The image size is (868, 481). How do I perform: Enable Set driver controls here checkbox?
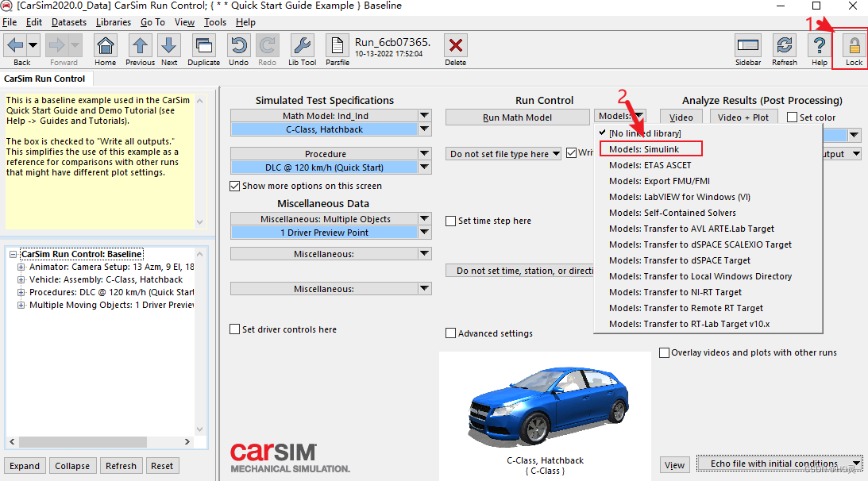(235, 329)
